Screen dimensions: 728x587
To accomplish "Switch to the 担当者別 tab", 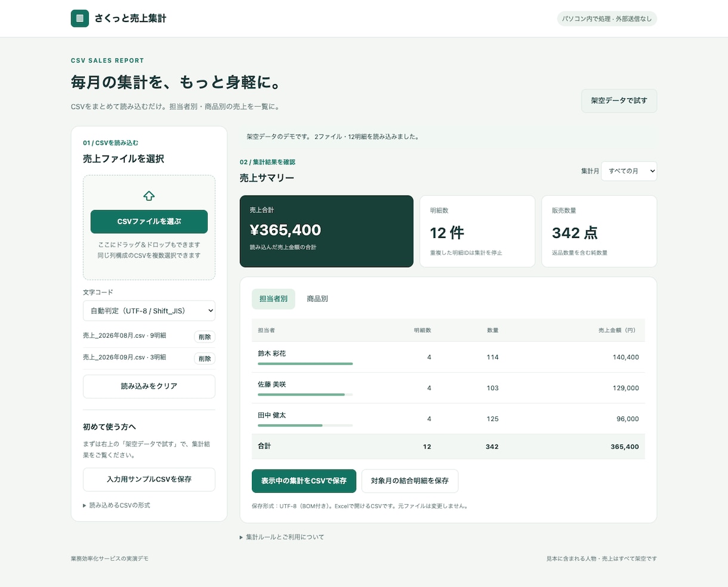I will coord(273,299).
